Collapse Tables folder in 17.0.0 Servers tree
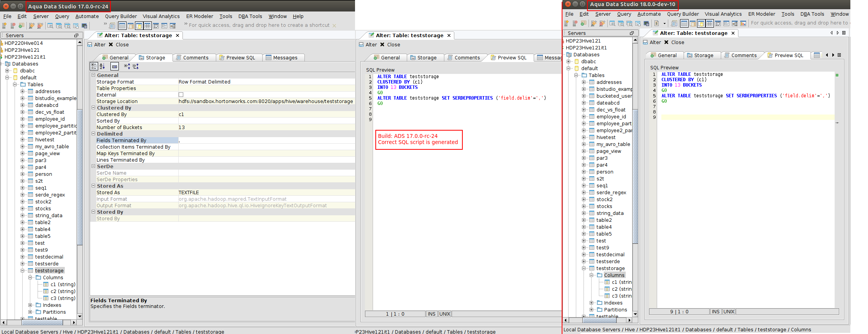The width and height of the screenshot is (868, 334). pos(15,84)
